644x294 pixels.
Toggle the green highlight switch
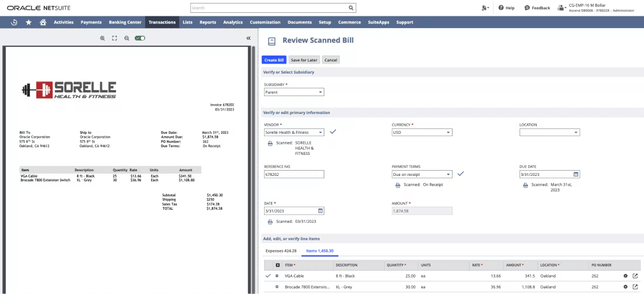[x=140, y=38]
